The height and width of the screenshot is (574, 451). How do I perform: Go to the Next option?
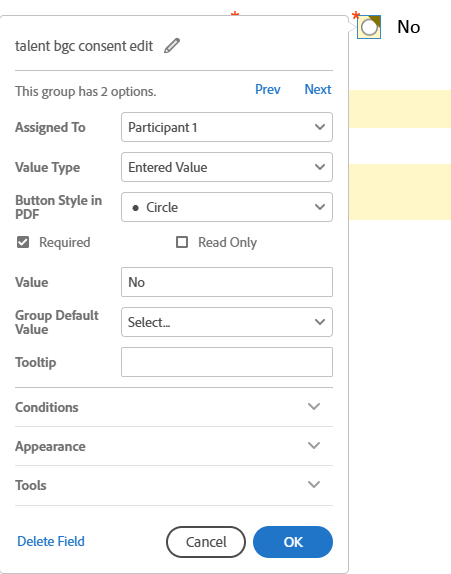318,89
